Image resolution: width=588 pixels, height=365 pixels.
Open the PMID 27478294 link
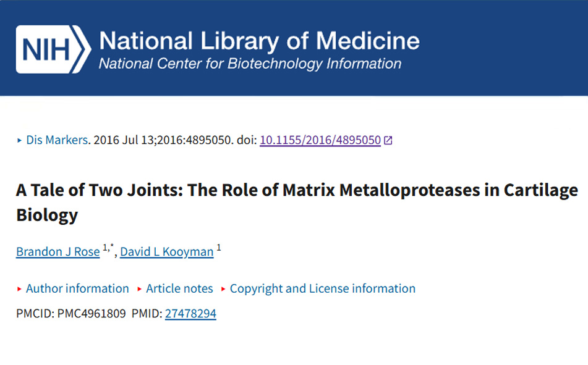tap(190, 313)
